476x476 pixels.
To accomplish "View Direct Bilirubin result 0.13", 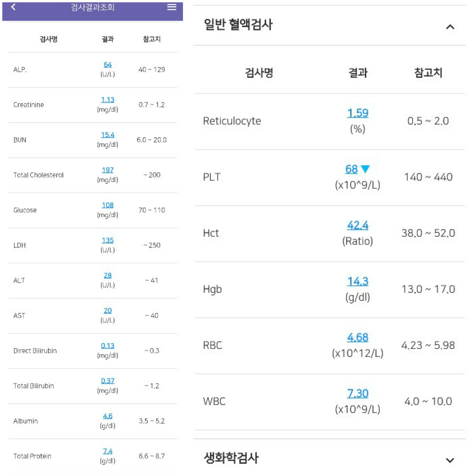I will pyautogui.click(x=108, y=346).
